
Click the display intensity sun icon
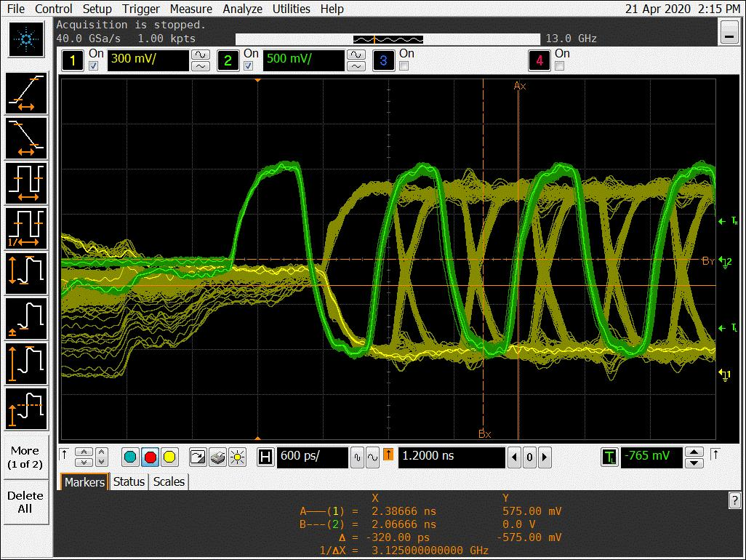[x=237, y=457]
